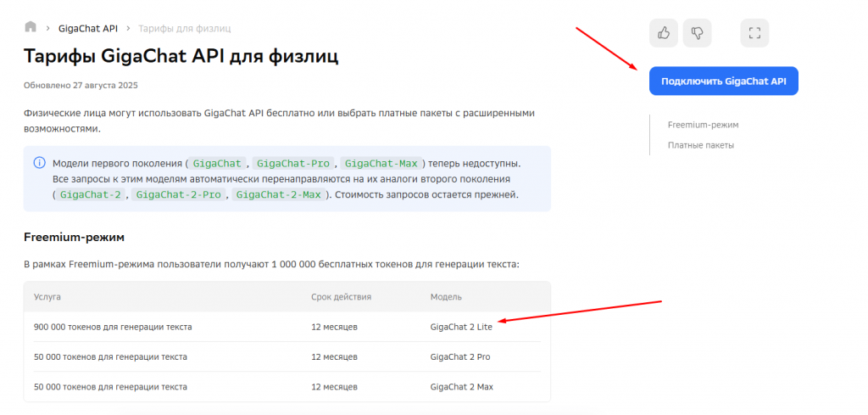Click the GigaChat 2 Lite cell
Viewport: 868px width, 415px height.
tap(461, 327)
